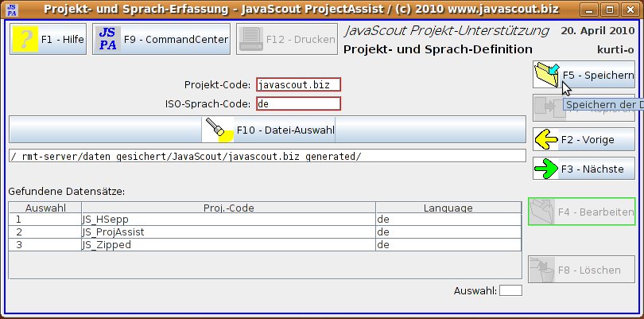Click the yellow question mark Hilfe icon

click(x=26, y=38)
